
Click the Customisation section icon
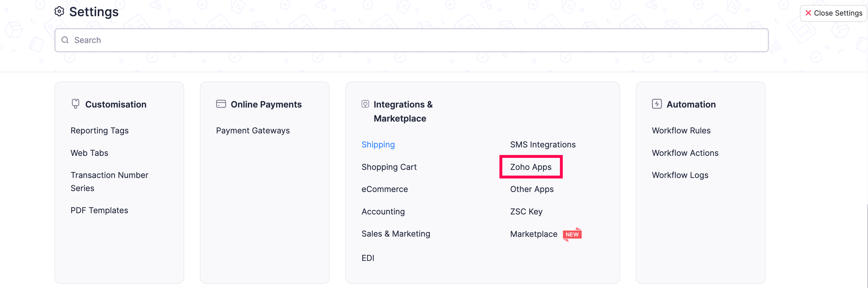click(75, 103)
